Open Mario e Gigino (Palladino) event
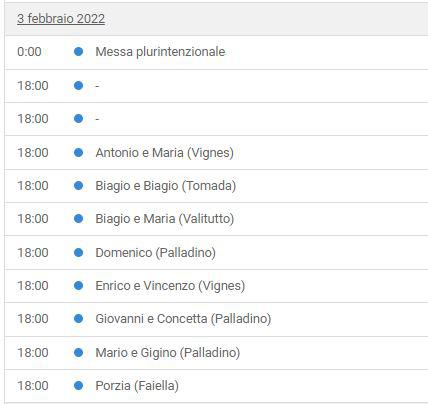This screenshot has width=428, height=404. pyautogui.click(x=168, y=353)
